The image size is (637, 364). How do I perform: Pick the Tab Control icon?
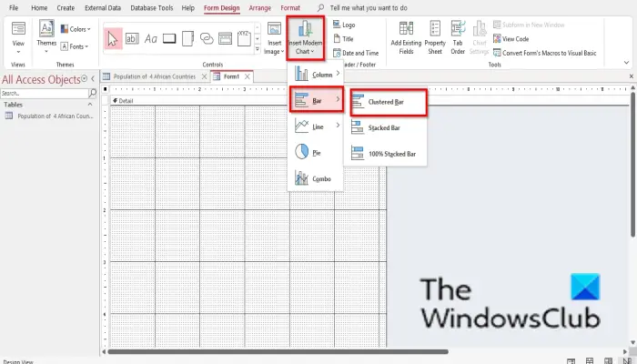[187, 38]
